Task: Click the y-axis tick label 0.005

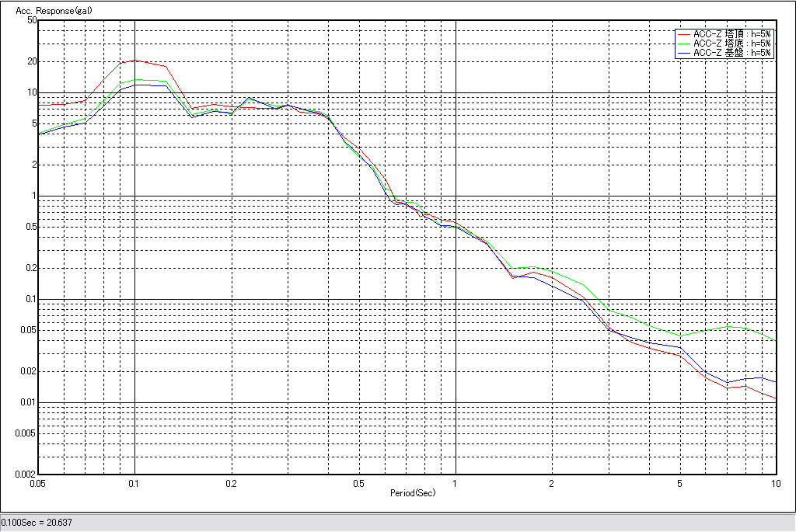Action: (26, 433)
